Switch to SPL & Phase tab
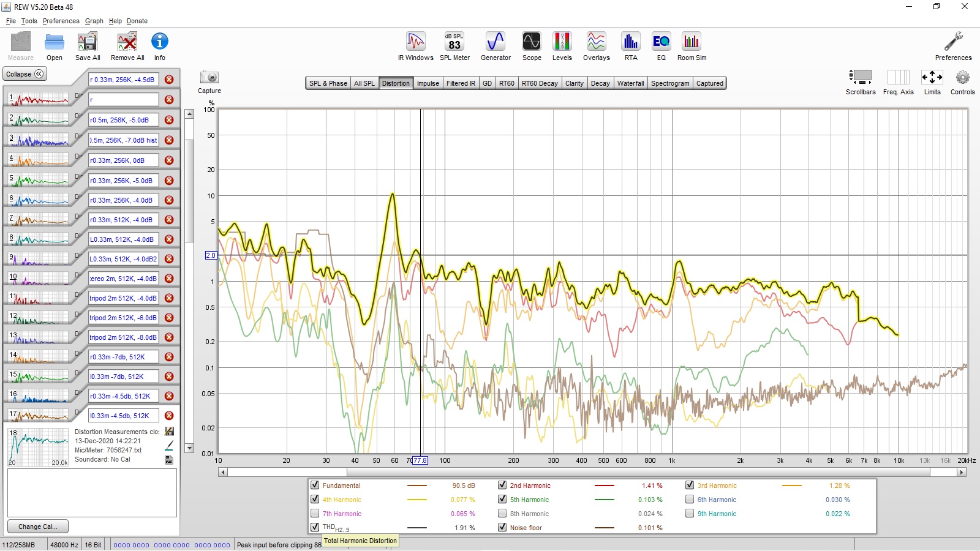 pos(328,83)
